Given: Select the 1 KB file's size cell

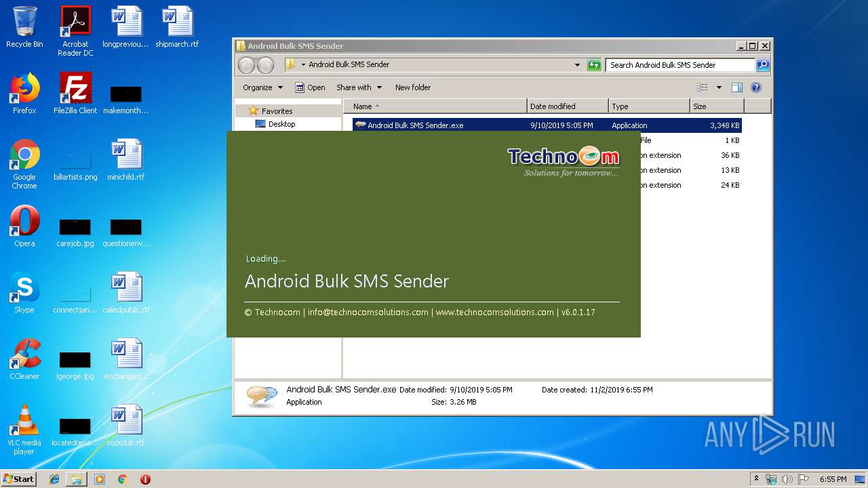Looking at the screenshot, I should 732,140.
